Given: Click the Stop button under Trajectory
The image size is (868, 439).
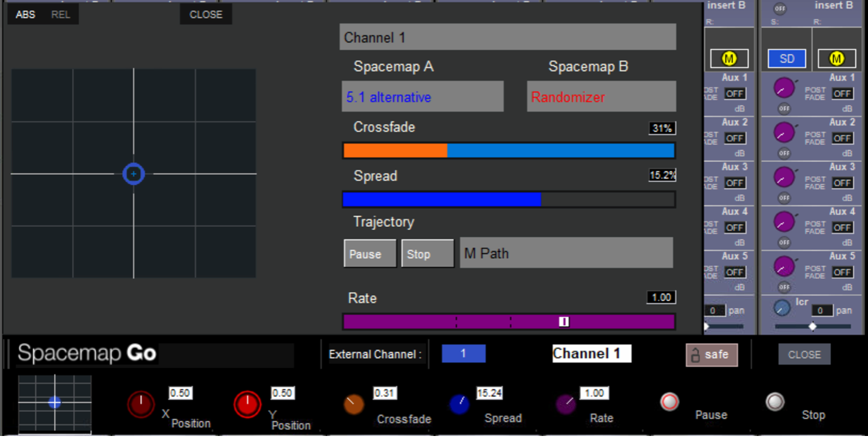Looking at the screenshot, I should point(427,253).
